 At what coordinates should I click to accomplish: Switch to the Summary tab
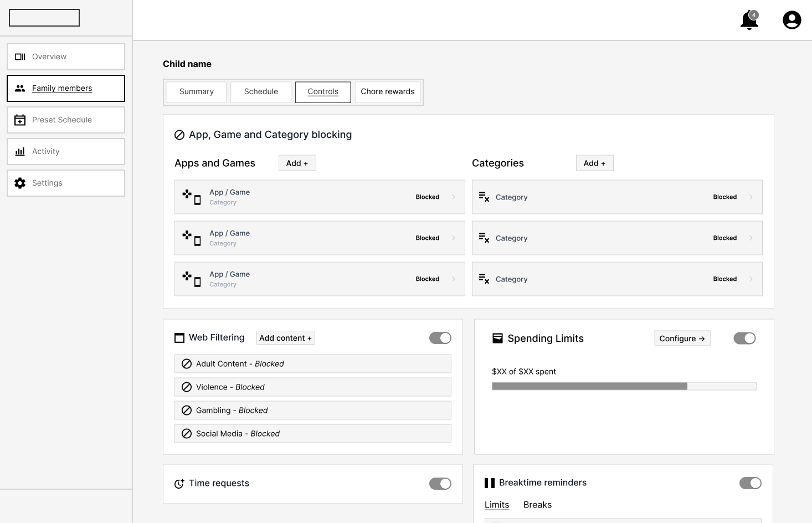197,92
